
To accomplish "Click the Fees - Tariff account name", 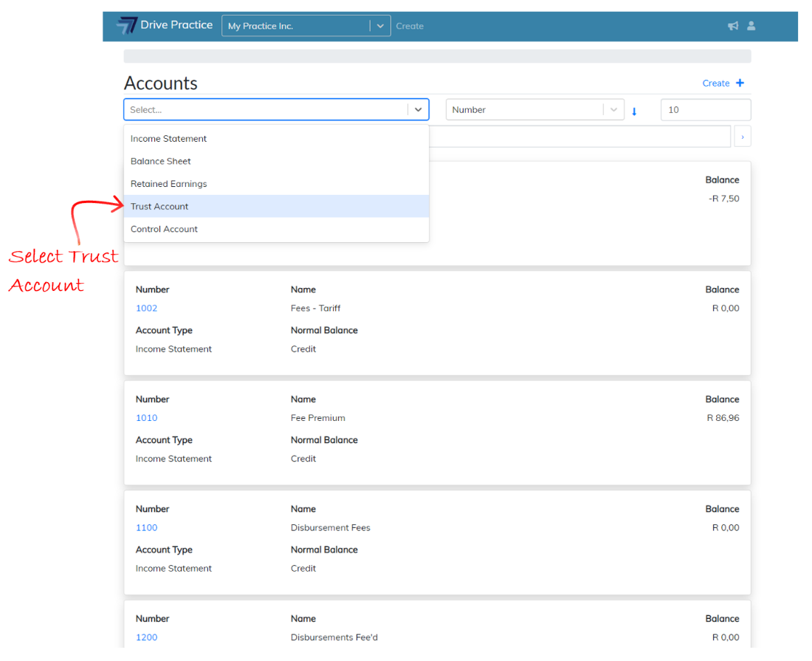I will (315, 308).
